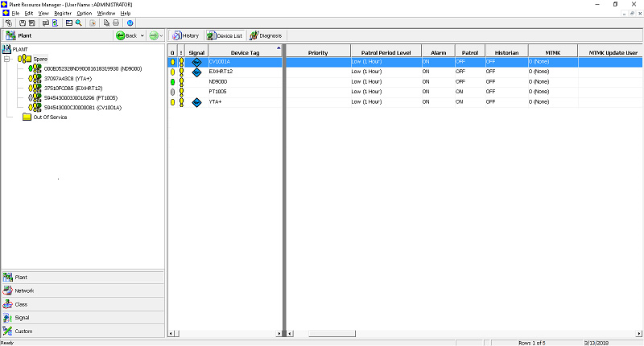Click the blue Help icon in toolbar
This screenshot has height=346, width=644.
coord(130,23)
